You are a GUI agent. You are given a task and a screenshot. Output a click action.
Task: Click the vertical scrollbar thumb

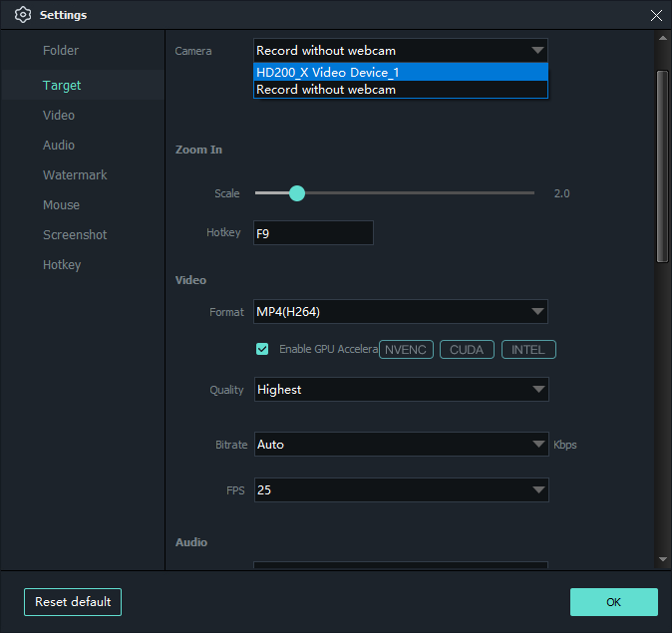click(x=663, y=166)
